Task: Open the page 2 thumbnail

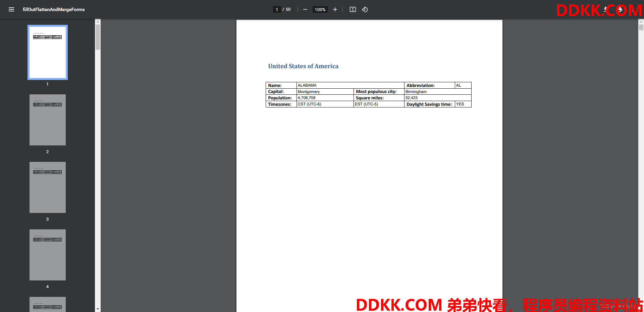Action: coord(48,120)
